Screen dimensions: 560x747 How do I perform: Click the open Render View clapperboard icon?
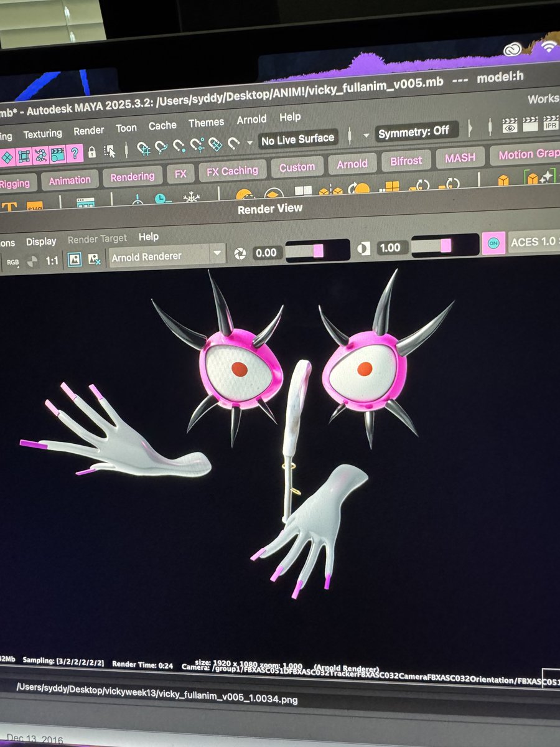510,125
